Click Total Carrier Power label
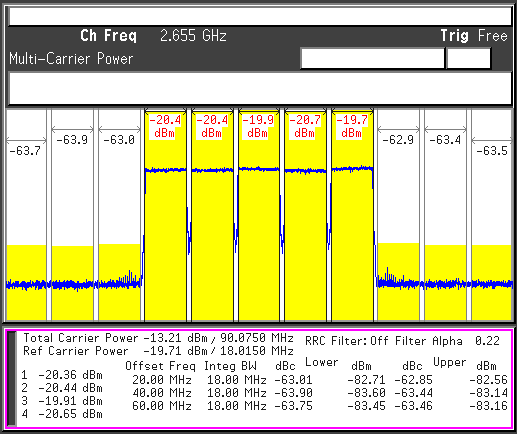 [x=81, y=338]
